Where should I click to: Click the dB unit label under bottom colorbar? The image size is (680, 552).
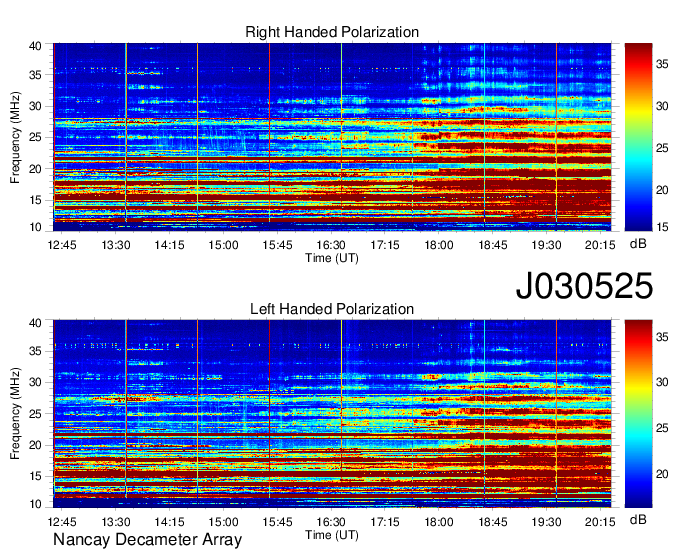coord(638,520)
